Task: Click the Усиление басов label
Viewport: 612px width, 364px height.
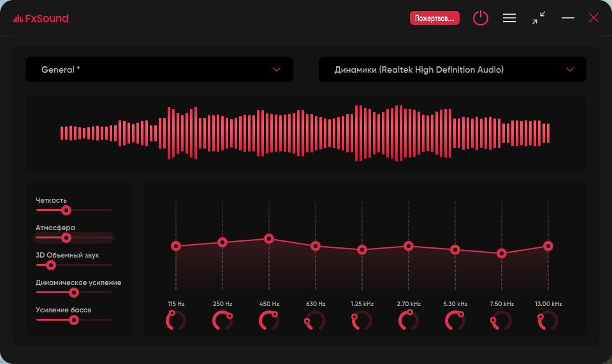Action: pos(64,310)
